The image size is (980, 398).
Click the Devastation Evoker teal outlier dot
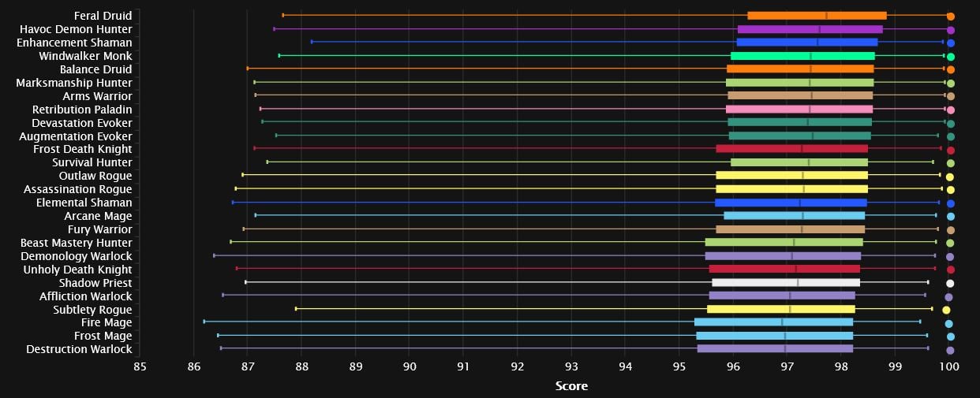[x=951, y=124]
